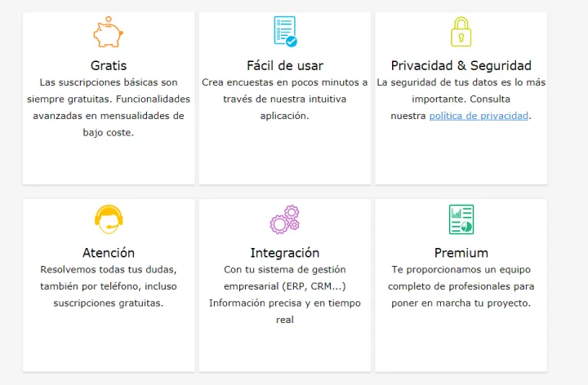Screen dimensions: 588x385
Task: Click the Gratis description about suscripciones básicas
Action: 109,107
